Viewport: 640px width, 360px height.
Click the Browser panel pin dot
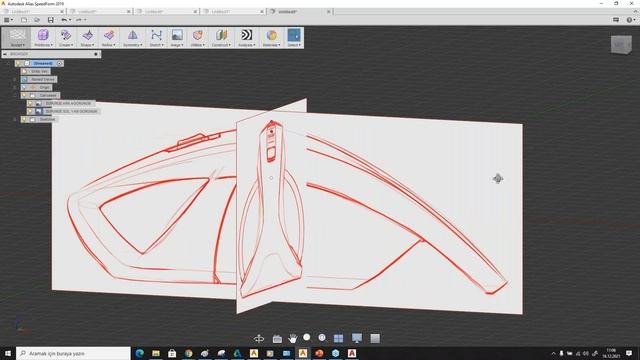coord(96,54)
